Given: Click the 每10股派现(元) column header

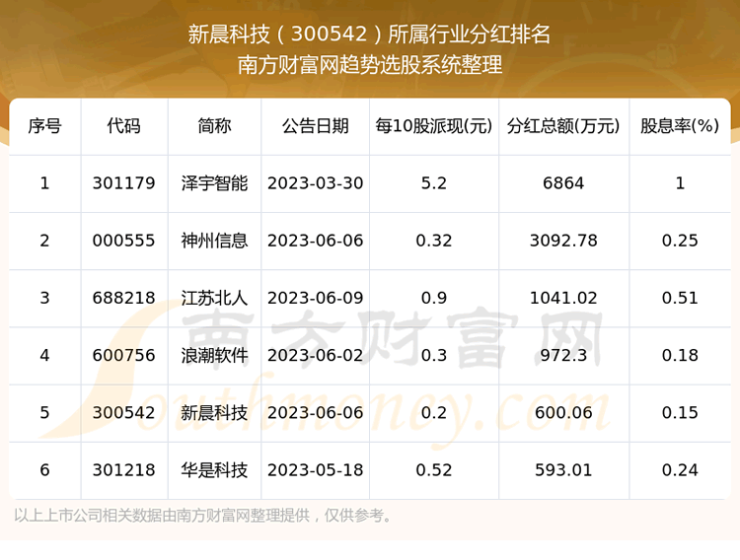Looking at the screenshot, I should 434,126.
